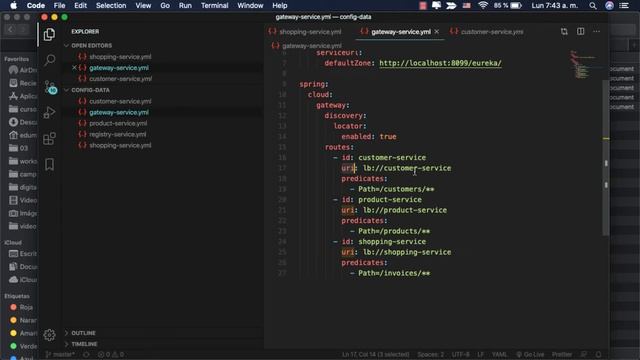Screen dimensions: 640x360
Task: Open the Bookmarks view icon
Action: pyautogui.click(x=49, y=164)
